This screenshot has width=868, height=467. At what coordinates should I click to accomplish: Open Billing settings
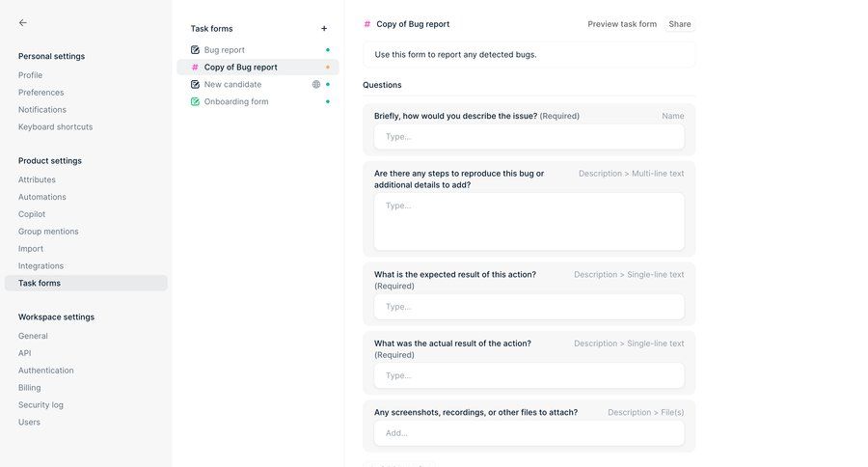[x=29, y=387]
